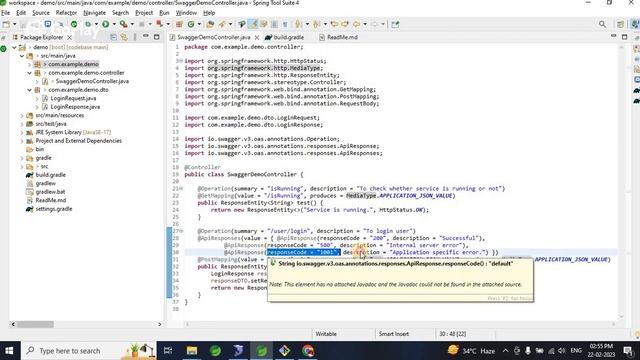This screenshot has height=360, width=640.
Task: Select LoginResponse.java in the tree
Action: [75, 107]
